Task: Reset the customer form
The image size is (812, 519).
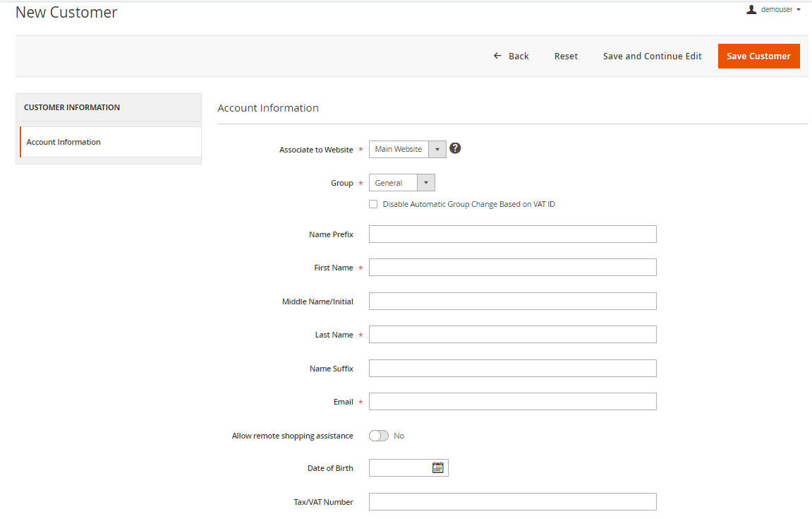Action: coord(566,56)
